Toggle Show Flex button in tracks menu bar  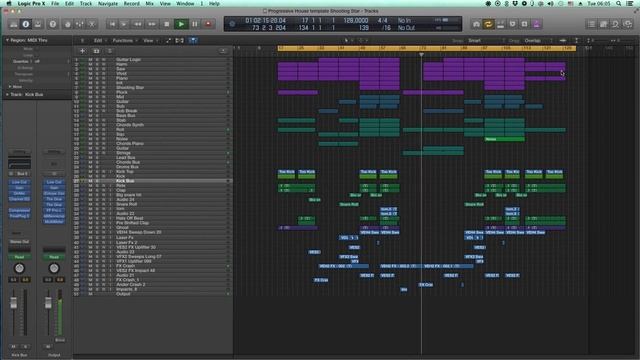(x=180, y=40)
